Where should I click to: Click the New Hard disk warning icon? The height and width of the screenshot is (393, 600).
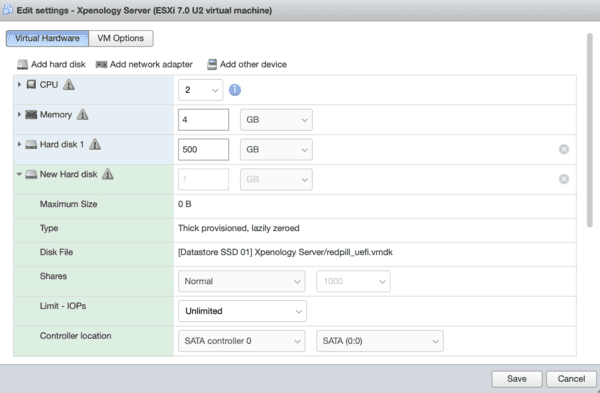pos(108,174)
